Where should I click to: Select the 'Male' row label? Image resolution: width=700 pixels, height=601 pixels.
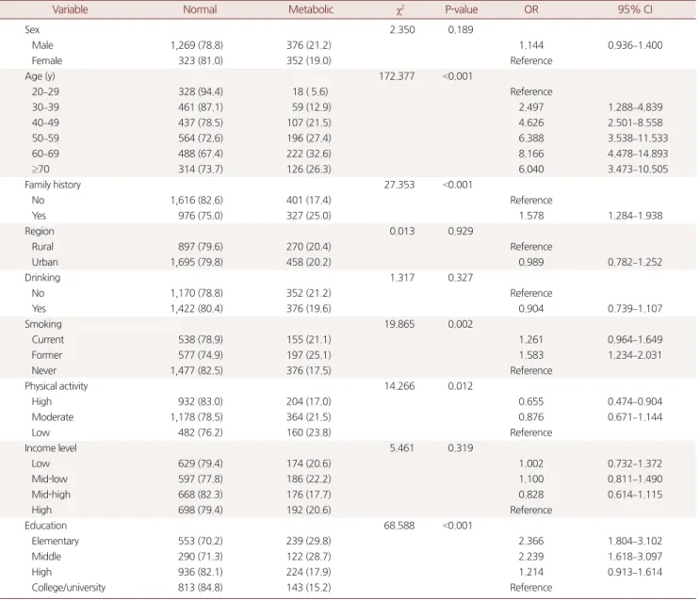click(x=42, y=45)
